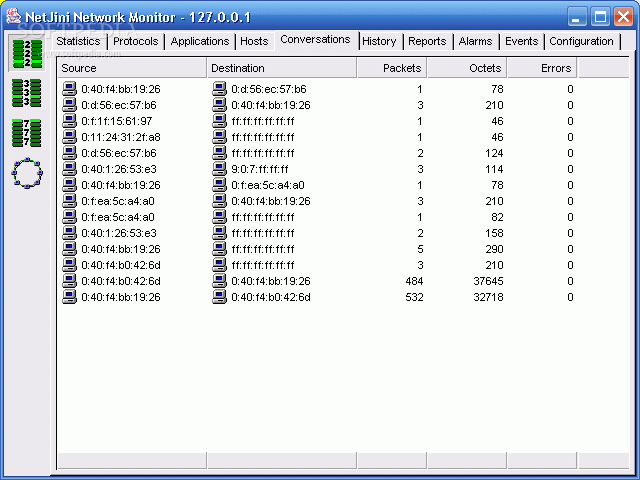Click the NetJini app icon in title bar
This screenshot has height=480, width=640.
pos(13,16)
